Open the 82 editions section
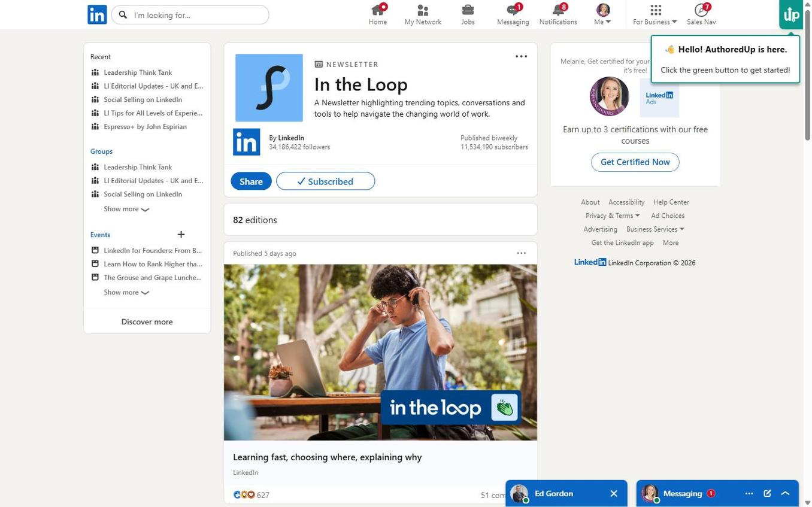812x507 pixels. [x=381, y=220]
